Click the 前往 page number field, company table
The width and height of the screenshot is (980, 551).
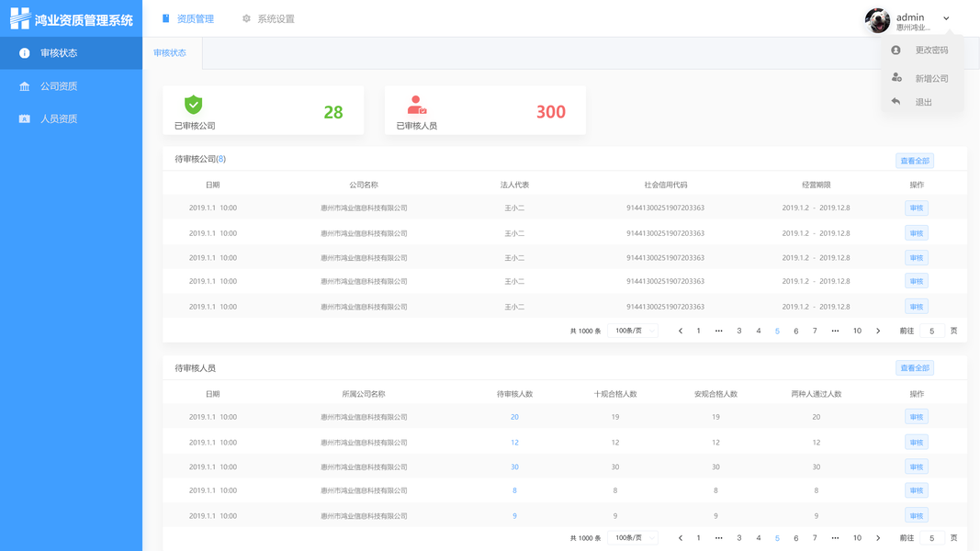(x=932, y=332)
